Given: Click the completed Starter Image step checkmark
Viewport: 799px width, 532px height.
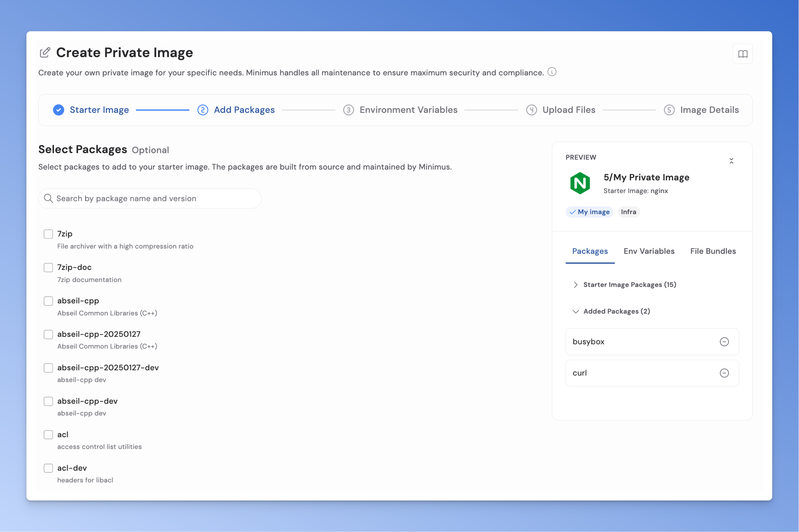Looking at the screenshot, I should [58, 110].
